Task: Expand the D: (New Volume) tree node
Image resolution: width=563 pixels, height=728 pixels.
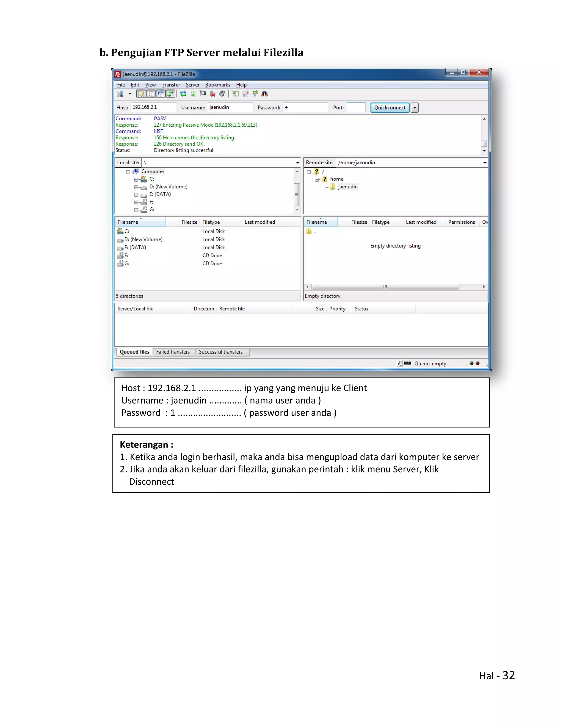Action: click(x=136, y=187)
